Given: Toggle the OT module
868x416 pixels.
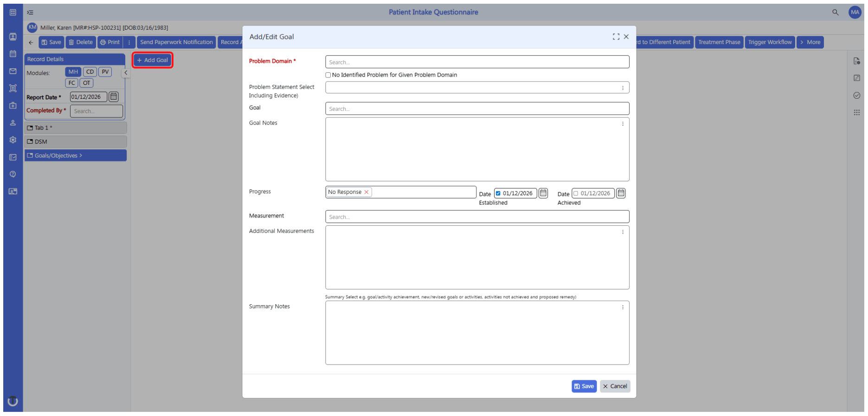Looking at the screenshot, I should 87,83.
